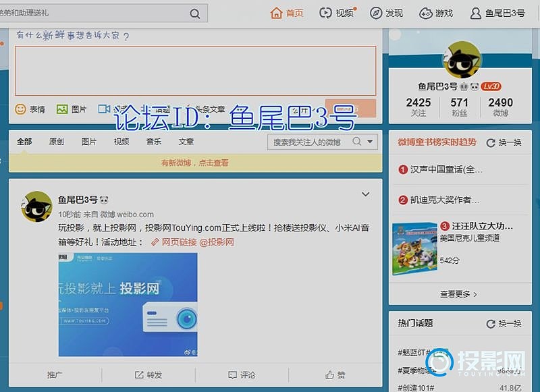The height and width of the screenshot is (392, 540).
Task: Expand the dropdown arrow beside the feed search
Action: click(370, 142)
